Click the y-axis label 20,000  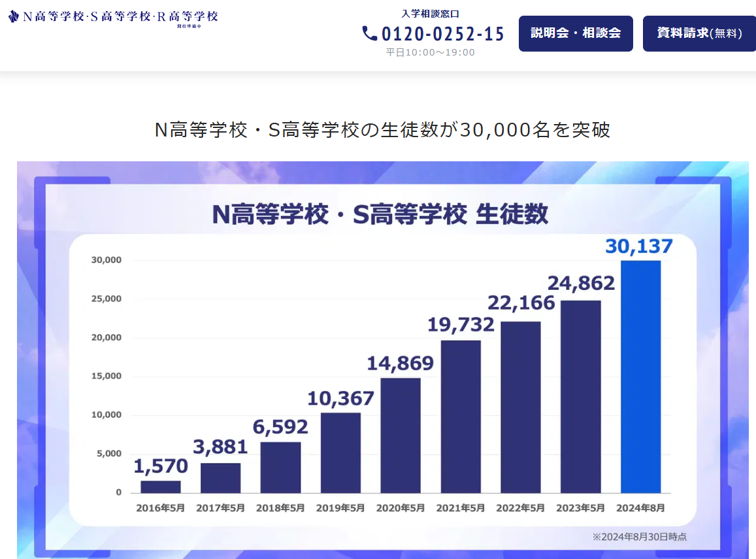[x=107, y=338]
